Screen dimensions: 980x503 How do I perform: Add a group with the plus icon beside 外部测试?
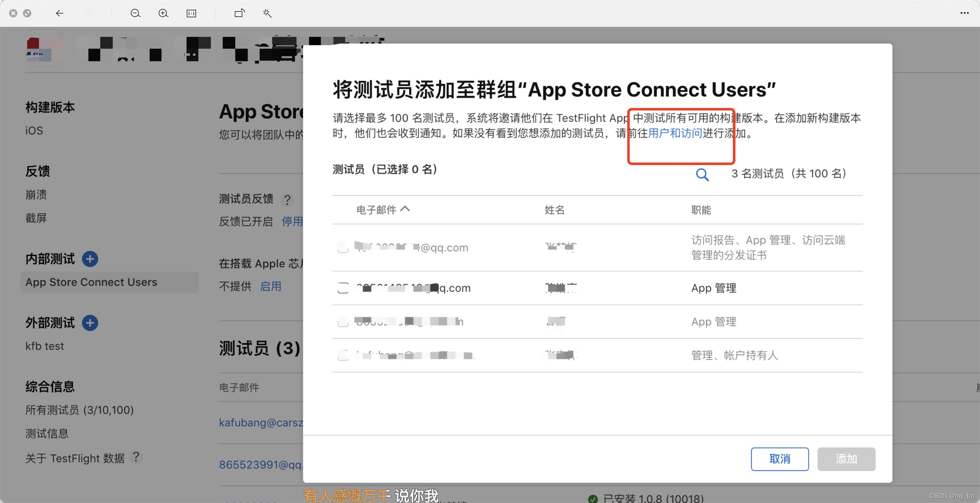[x=90, y=323]
